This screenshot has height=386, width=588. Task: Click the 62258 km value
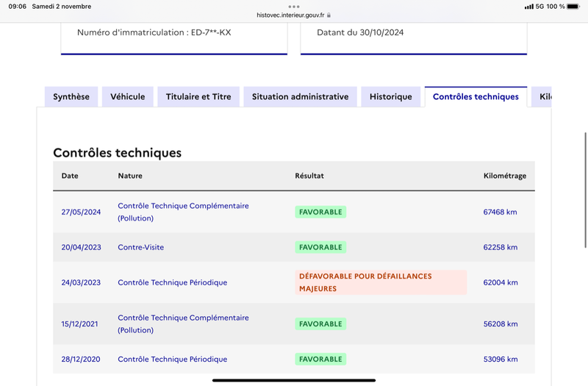click(501, 247)
